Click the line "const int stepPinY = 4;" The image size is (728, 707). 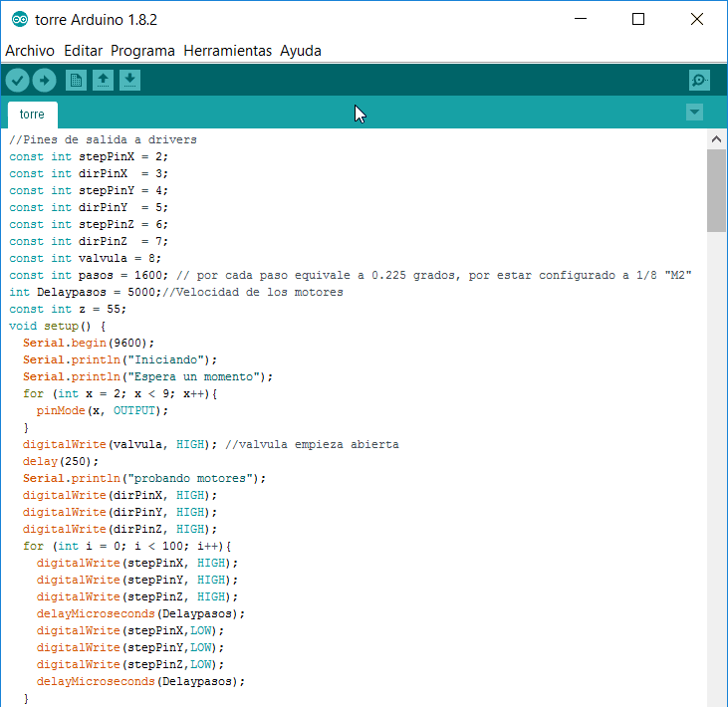pos(89,191)
